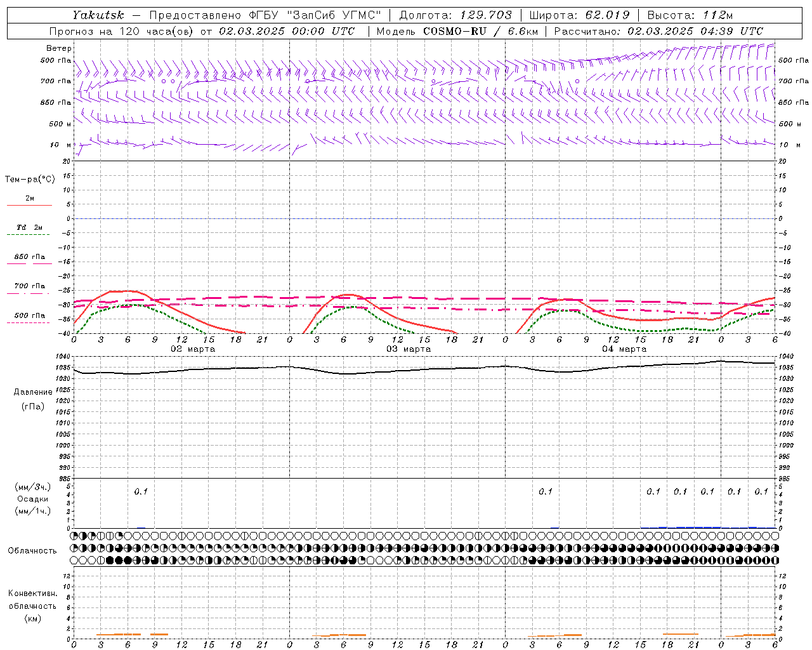The height and width of the screenshot is (650, 812).
Task: Click the '(мм/3ч.)' precipitation unit label
Action: tap(32, 487)
